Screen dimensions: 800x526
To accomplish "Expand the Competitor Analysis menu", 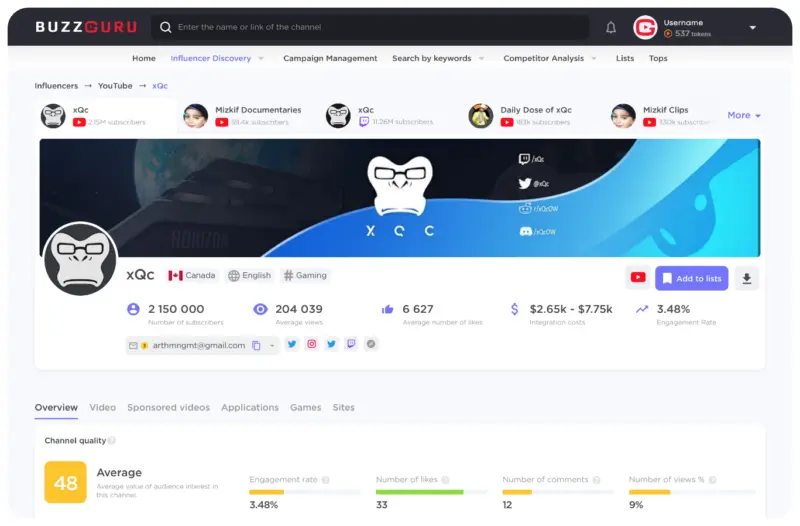I will pos(594,58).
